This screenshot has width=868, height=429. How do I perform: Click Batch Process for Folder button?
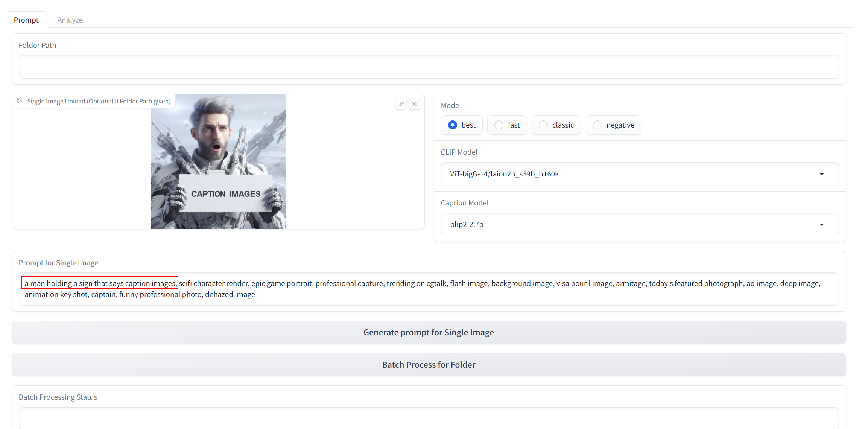point(429,365)
